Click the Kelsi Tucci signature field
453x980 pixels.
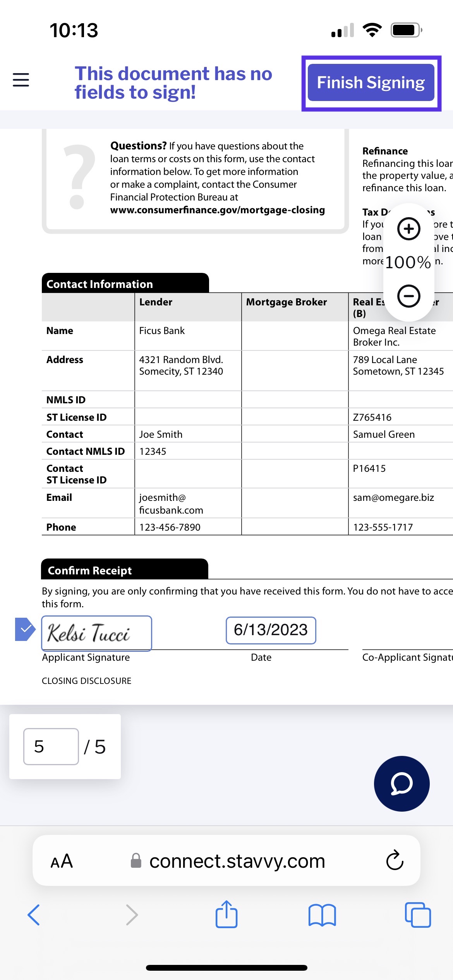(x=96, y=633)
